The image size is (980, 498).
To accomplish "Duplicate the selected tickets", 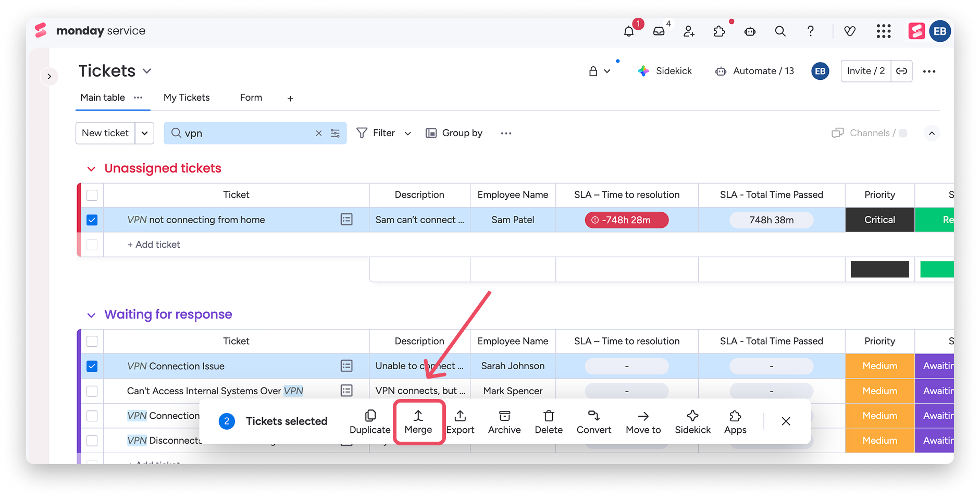I will click(370, 422).
